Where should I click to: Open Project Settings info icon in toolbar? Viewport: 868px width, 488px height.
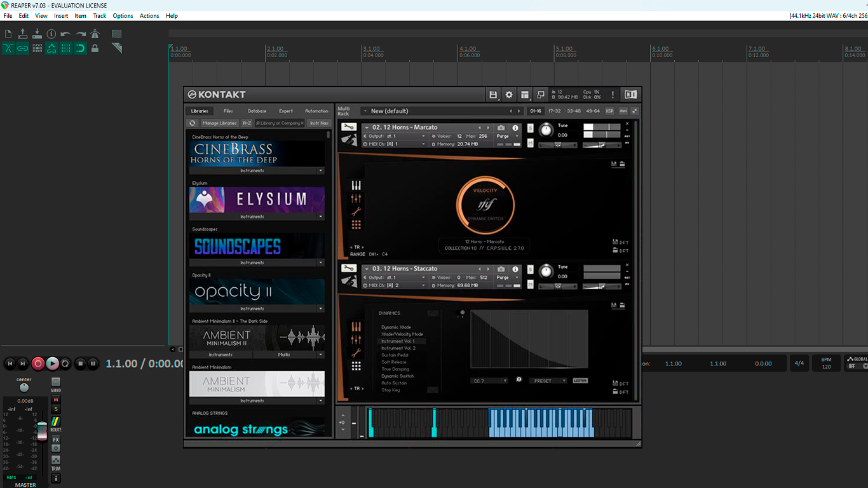pos(51,34)
